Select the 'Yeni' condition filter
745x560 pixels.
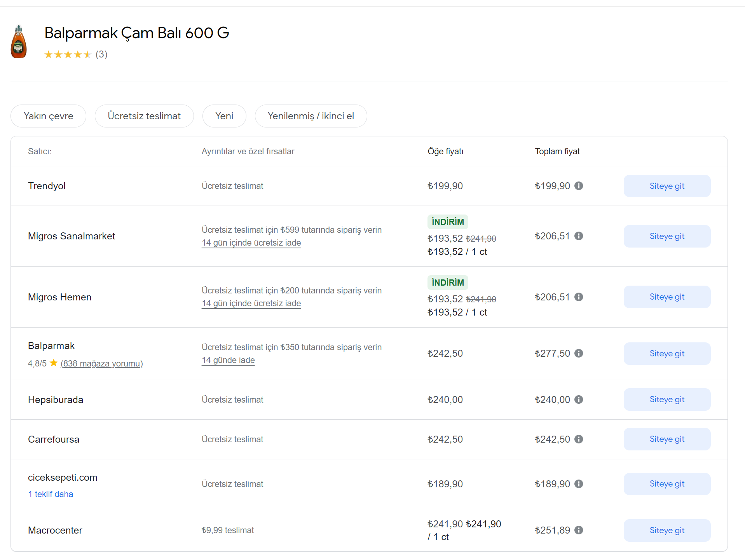(224, 116)
